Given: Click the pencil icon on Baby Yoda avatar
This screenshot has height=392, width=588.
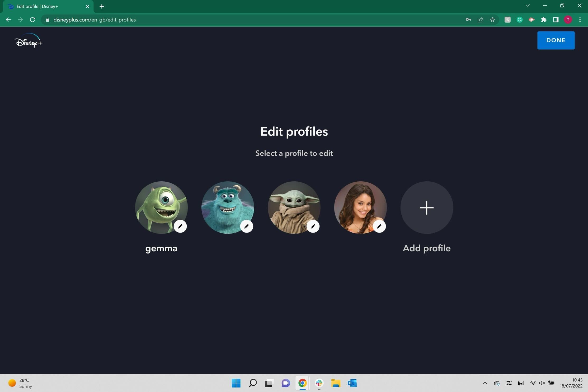Looking at the screenshot, I should tap(313, 226).
